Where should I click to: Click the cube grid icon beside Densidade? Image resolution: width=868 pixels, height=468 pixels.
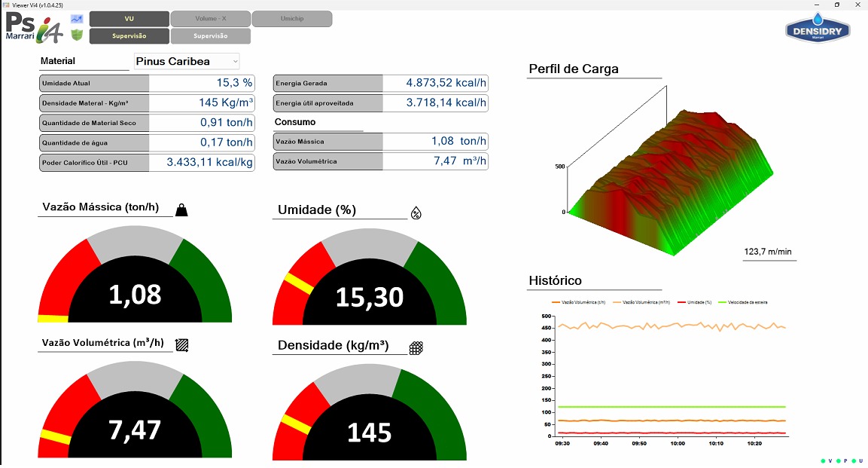coord(416,348)
